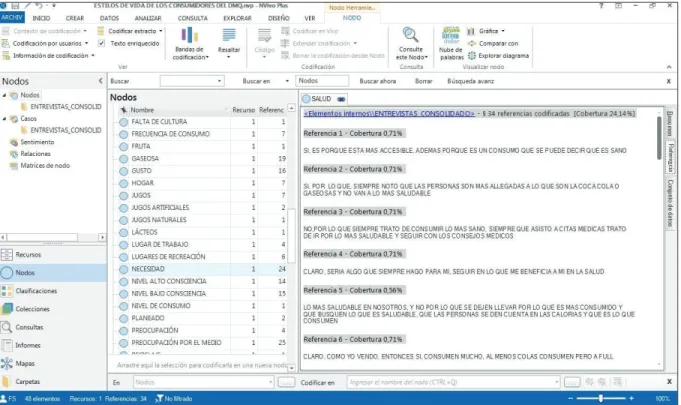Viewport: 681px width, 405px height.
Task: Collapse the Nodos navigation pane chevron
Action: pos(100,81)
